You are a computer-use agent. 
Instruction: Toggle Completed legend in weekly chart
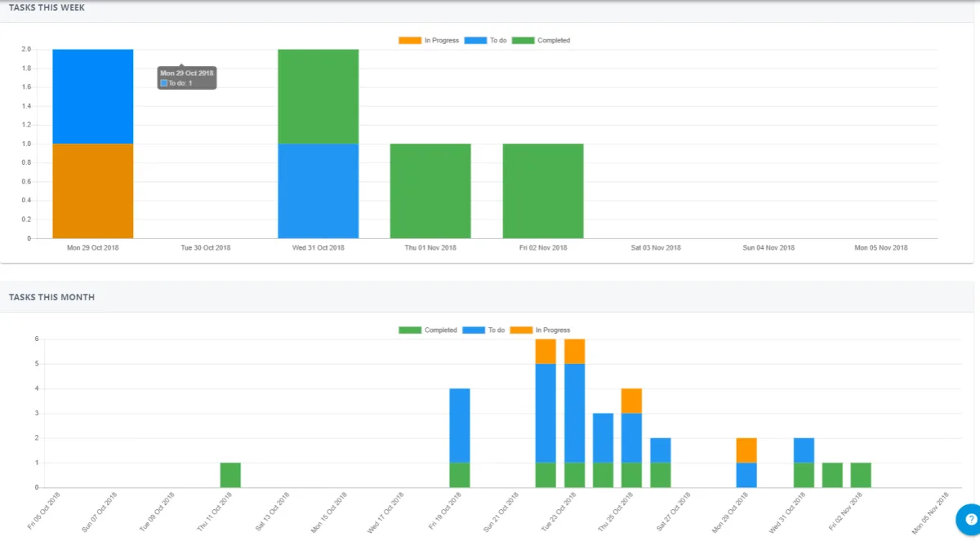point(541,40)
